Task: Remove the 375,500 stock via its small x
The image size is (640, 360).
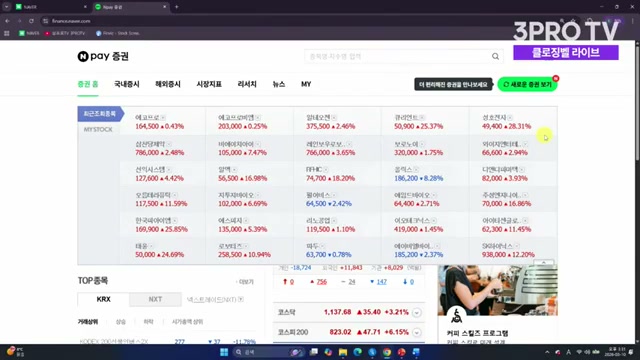Action: click(334, 118)
